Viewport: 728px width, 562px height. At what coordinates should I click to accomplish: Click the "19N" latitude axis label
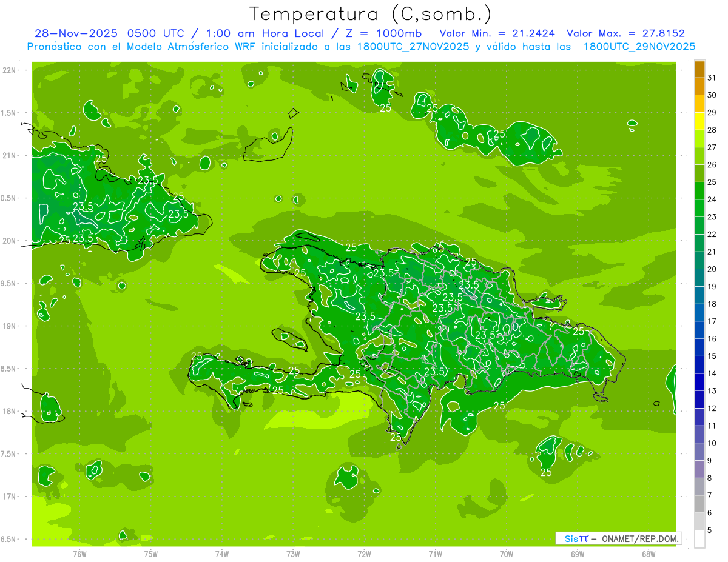8,326
